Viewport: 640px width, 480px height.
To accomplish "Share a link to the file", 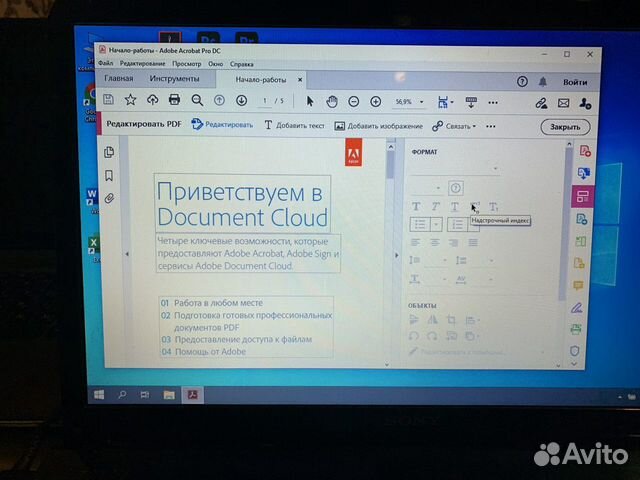I will tap(541, 104).
